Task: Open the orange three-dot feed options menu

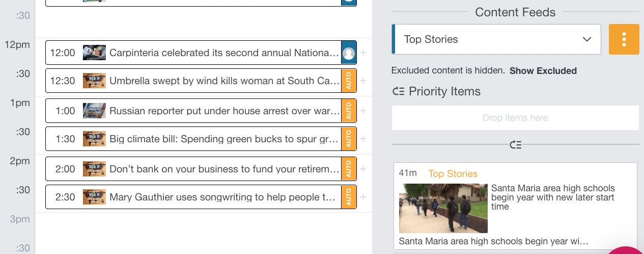Action: point(624,39)
